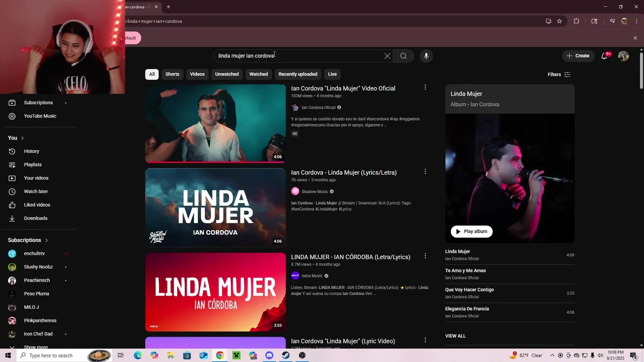Open Slushy Noobz subscription channel

click(x=38, y=267)
